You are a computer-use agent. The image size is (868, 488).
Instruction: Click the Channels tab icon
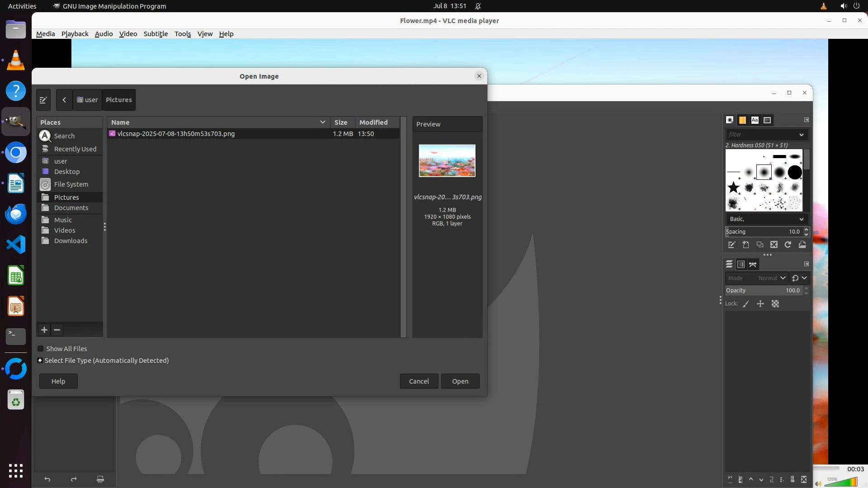click(x=741, y=264)
